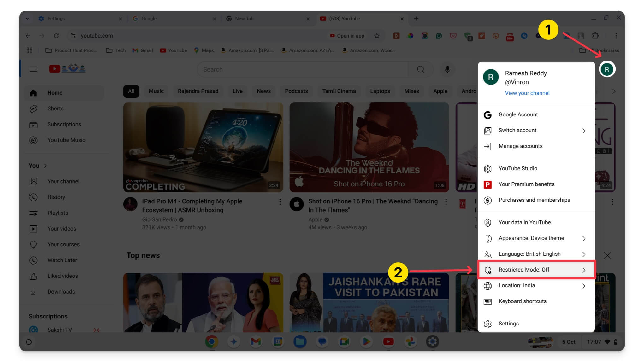Open Gmail from the shelf
644x362 pixels.
coord(256,342)
